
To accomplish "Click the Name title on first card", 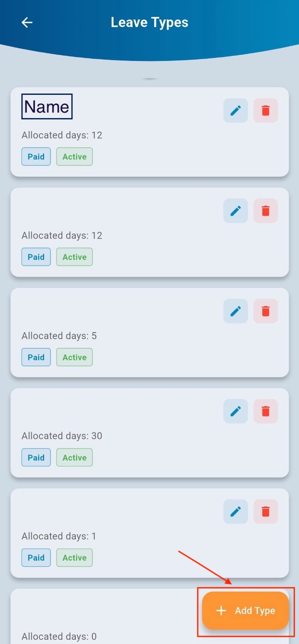I will point(47,107).
